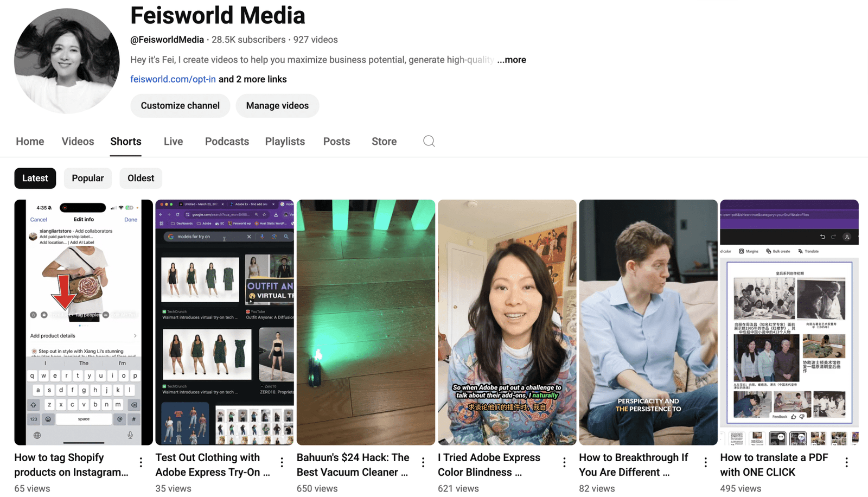Image resolution: width=868 pixels, height=497 pixels.
Task: Open the Live tab
Action: tap(173, 142)
